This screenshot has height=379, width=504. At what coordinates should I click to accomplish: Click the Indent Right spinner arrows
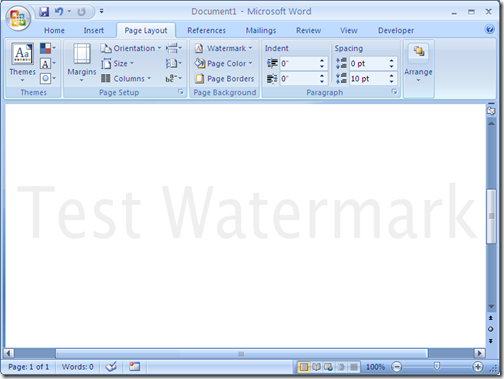[322, 79]
